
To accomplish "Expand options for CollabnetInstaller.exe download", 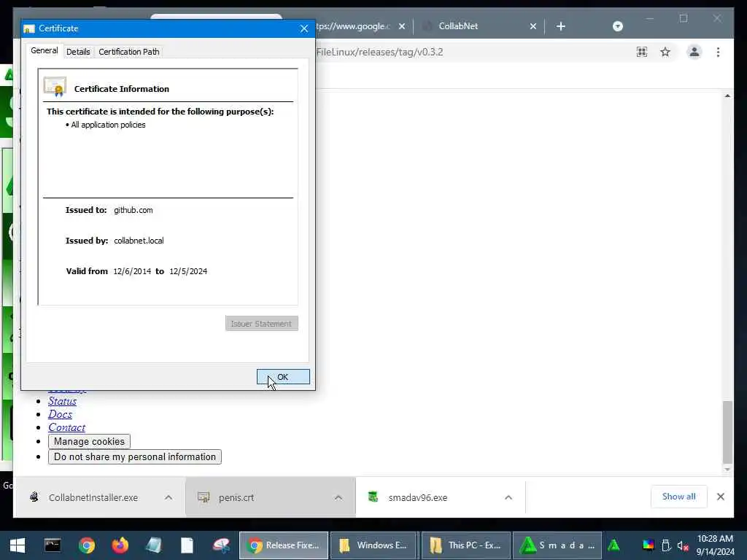I will pyautogui.click(x=169, y=497).
